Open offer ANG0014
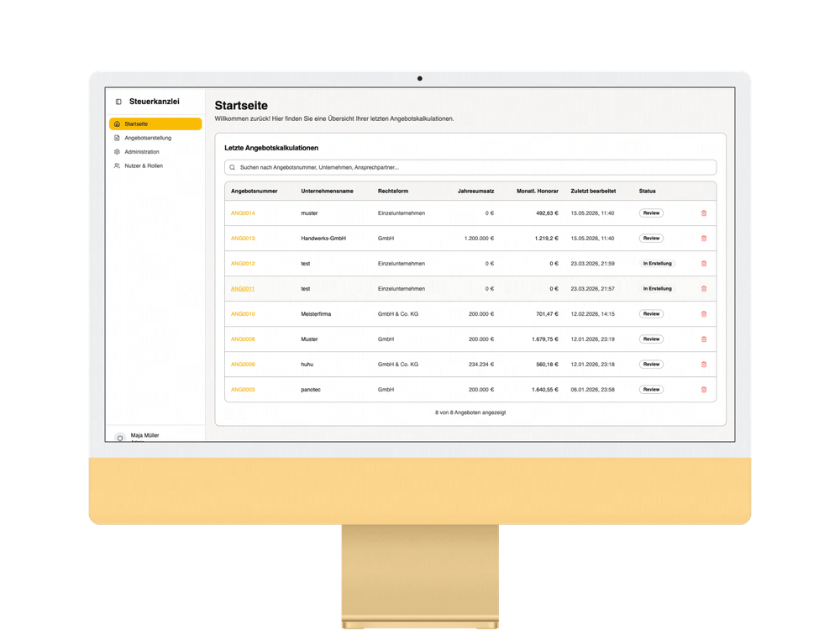The height and width of the screenshot is (630, 840). coord(243,213)
